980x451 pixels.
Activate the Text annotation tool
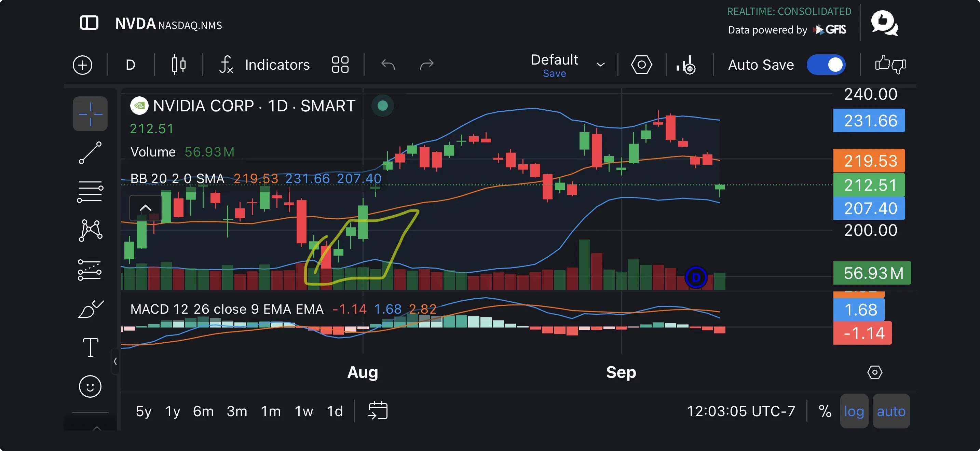click(91, 347)
